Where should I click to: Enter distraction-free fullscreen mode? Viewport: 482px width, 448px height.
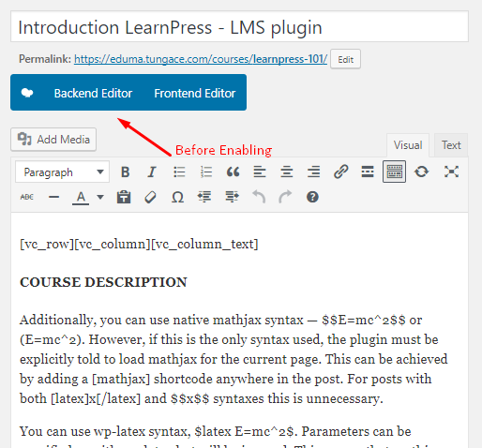(x=451, y=172)
